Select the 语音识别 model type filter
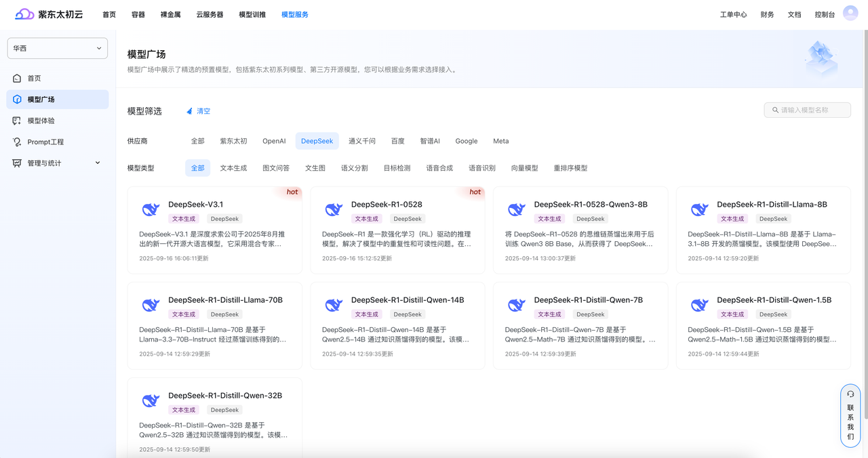Image resolution: width=868 pixels, height=458 pixels. point(481,168)
